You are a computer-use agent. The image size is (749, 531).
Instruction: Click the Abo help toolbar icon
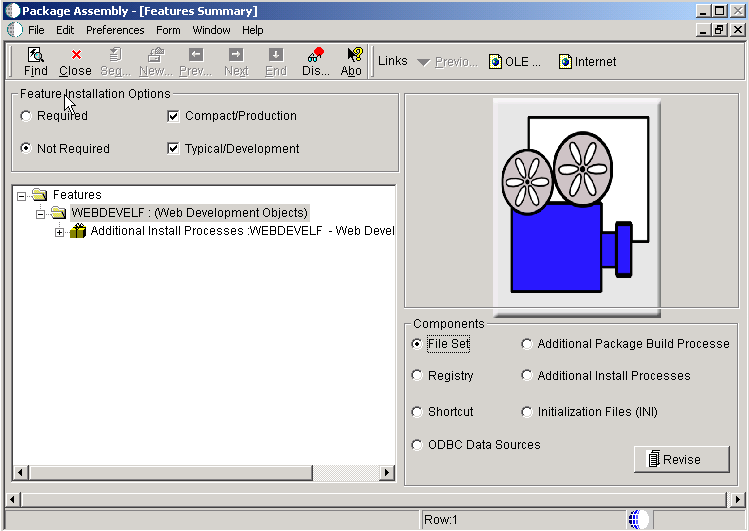click(x=354, y=55)
